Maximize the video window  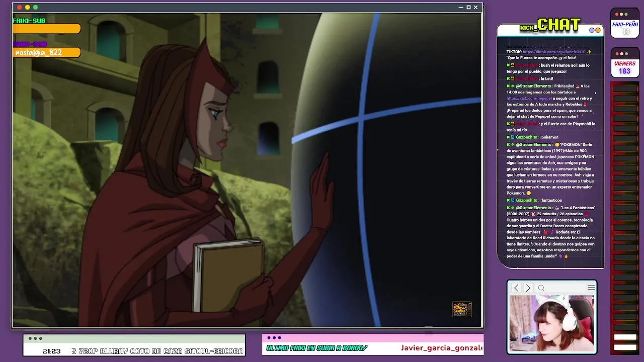(468, 8)
